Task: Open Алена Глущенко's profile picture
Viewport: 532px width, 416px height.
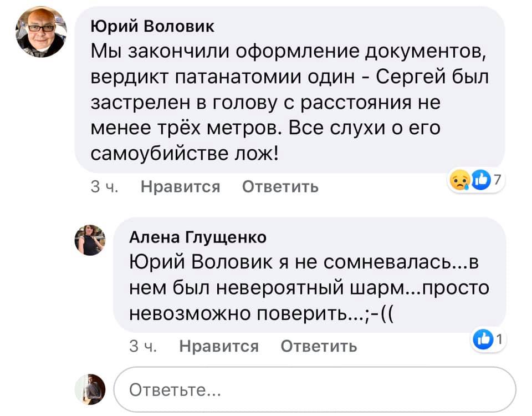Action: pos(90,240)
